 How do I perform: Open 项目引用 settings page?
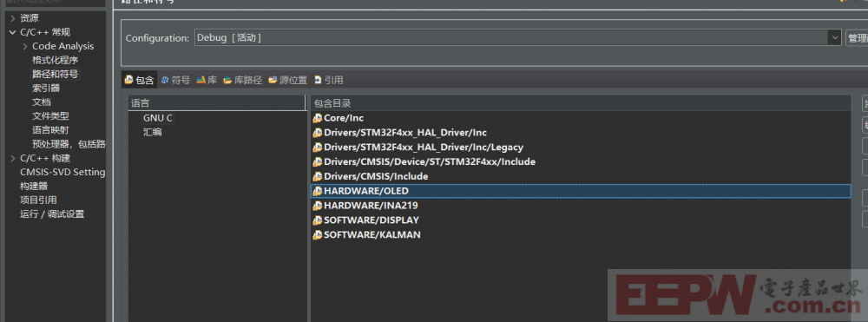[39, 200]
